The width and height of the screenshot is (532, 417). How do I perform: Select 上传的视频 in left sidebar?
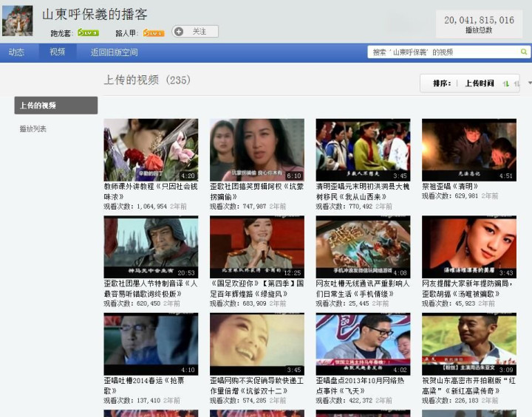55,106
